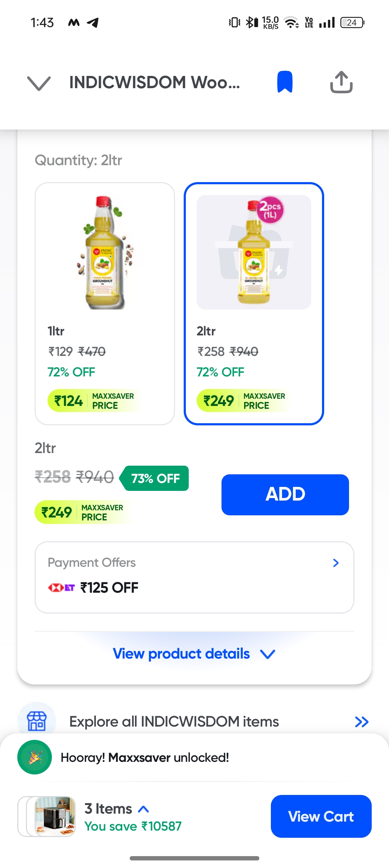Tap the 73% OFF green tag
The image size is (389, 868).
(155, 478)
